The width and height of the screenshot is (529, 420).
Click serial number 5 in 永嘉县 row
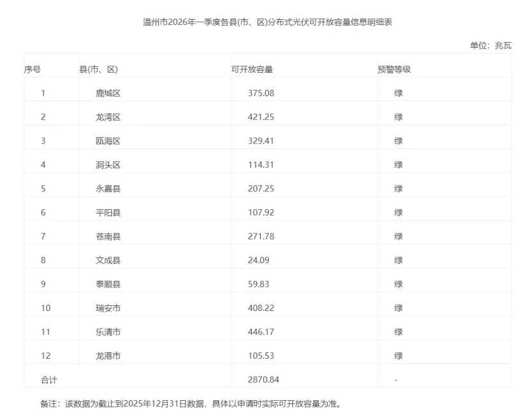[x=43, y=189]
